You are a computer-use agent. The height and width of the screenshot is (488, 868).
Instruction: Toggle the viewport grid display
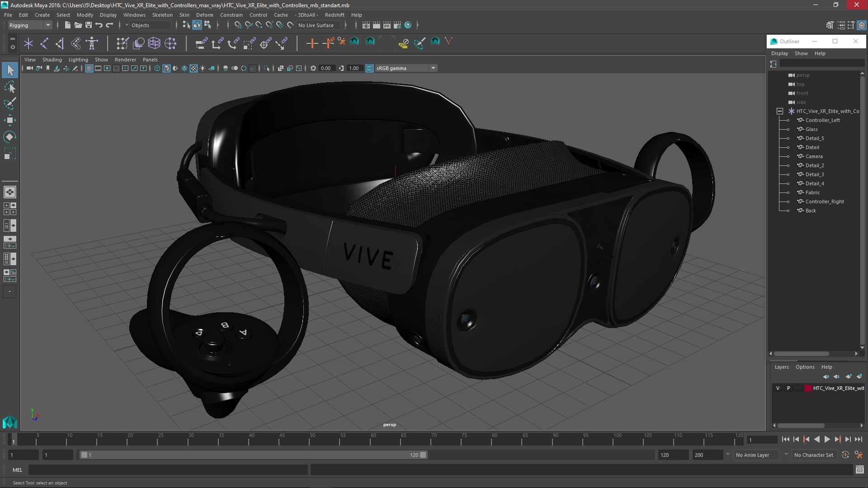(89, 68)
